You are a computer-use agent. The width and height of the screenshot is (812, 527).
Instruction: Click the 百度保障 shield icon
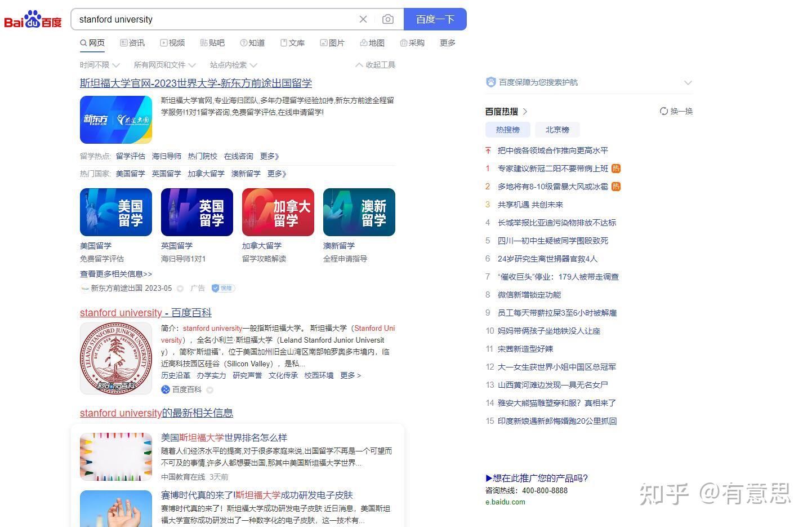[x=491, y=82]
